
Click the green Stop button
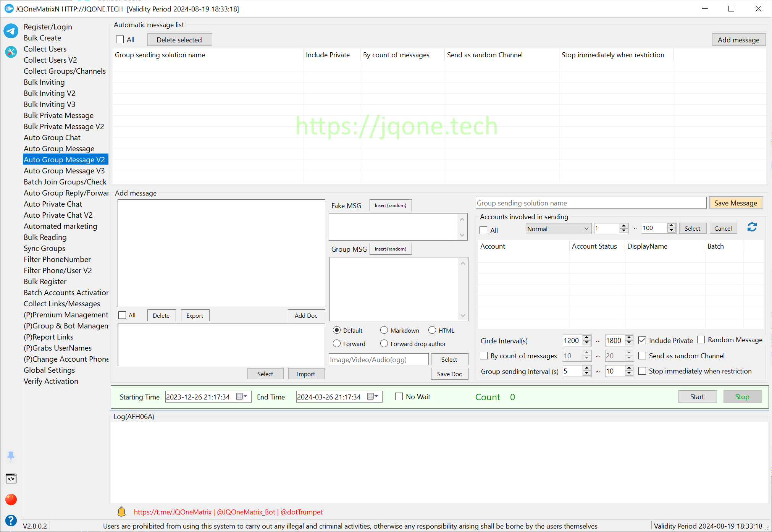[742, 396]
